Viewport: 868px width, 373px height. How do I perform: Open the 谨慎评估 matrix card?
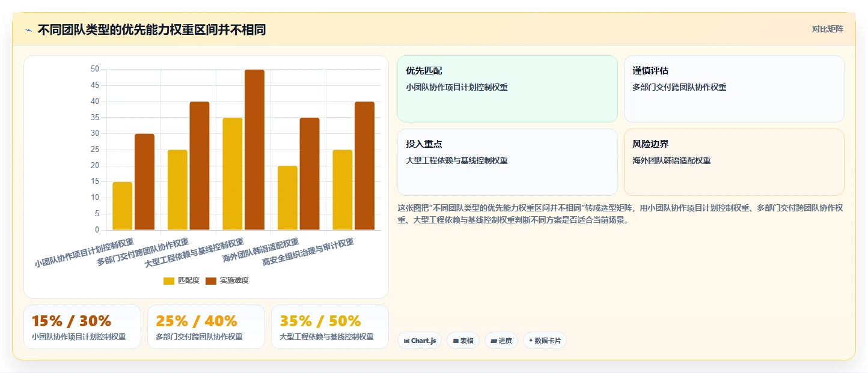[x=734, y=89]
